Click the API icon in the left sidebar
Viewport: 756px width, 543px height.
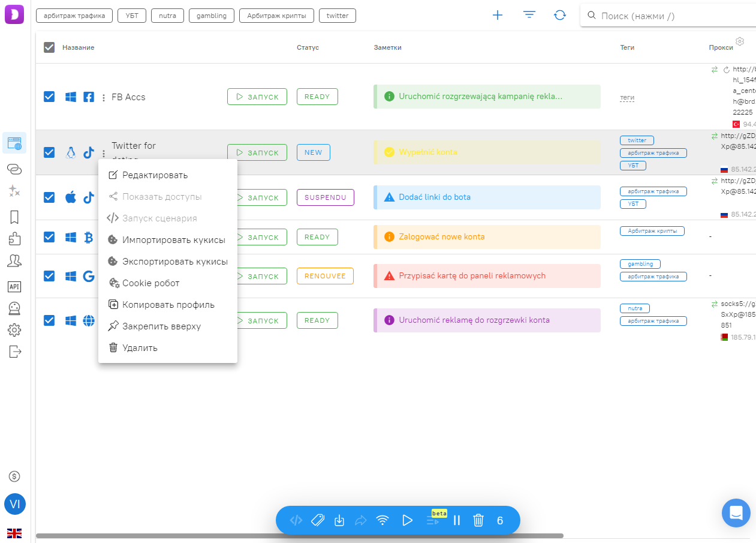click(14, 287)
